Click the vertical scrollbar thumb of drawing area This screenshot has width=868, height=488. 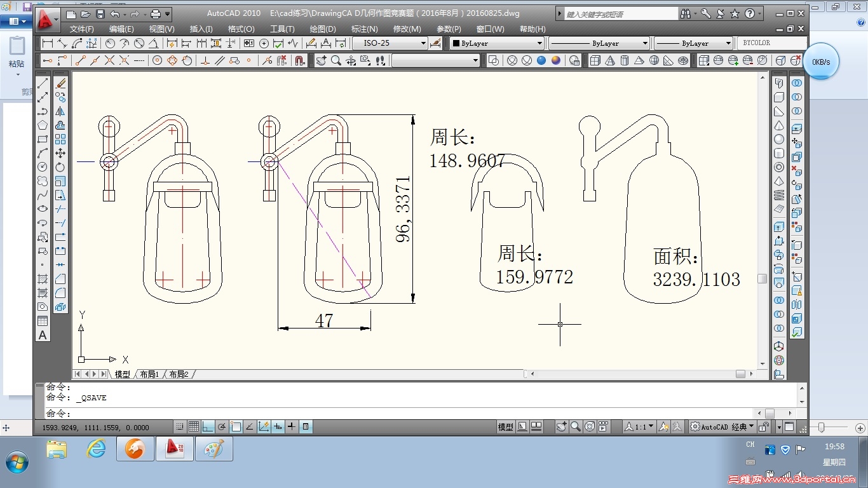coord(763,278)
